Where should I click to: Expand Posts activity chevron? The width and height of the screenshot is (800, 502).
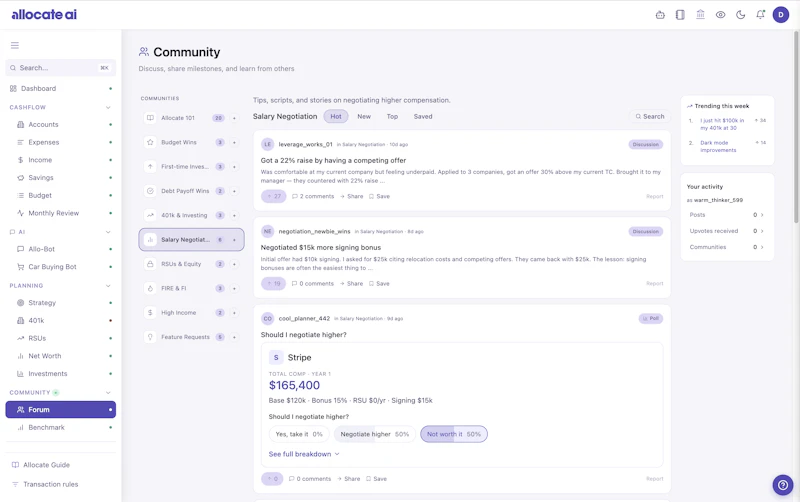762,215
